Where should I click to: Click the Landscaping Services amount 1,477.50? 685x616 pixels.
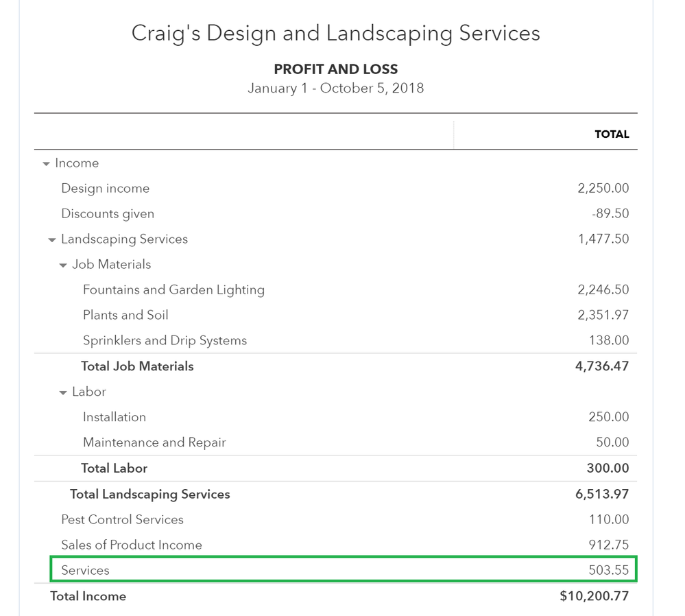click(603, 239)
